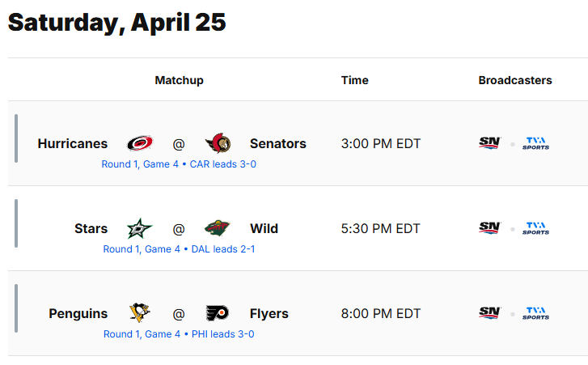Click the Ottawa Senators team logo

coord(218,144)
